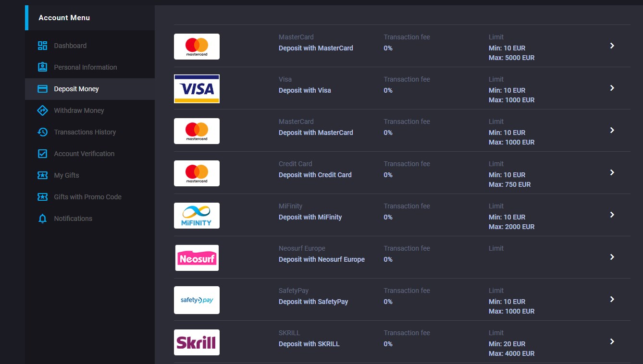Click the Withdraw Money arrow icon
643x364 pixels.
[42, 110]
